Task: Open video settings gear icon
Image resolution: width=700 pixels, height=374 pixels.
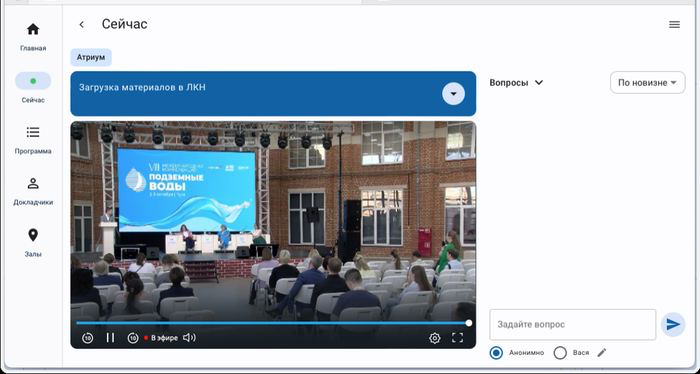Action: (x=434, y=338)
